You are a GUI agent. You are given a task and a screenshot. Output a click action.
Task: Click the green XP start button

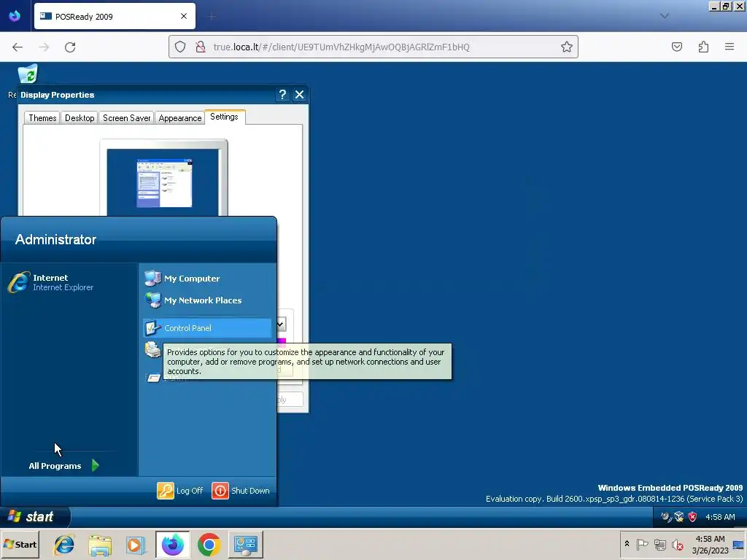tap(35, 517)
